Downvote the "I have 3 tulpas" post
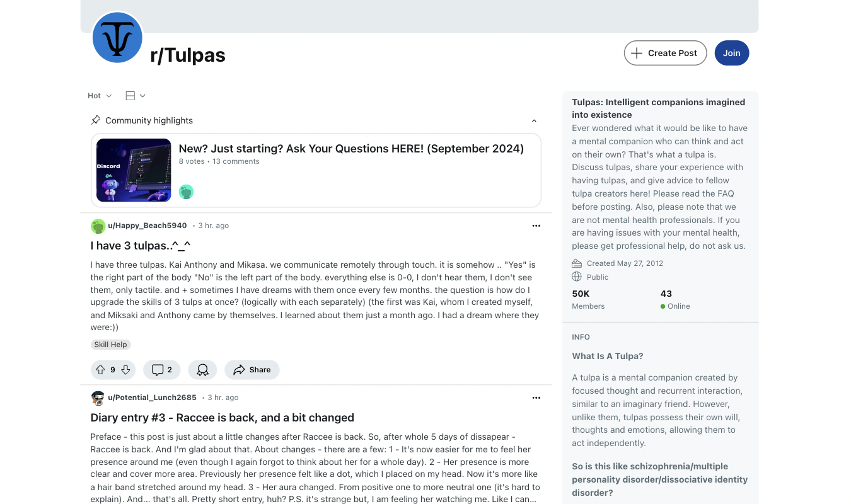Screen dimensions: 851x504 coord(125,370)
